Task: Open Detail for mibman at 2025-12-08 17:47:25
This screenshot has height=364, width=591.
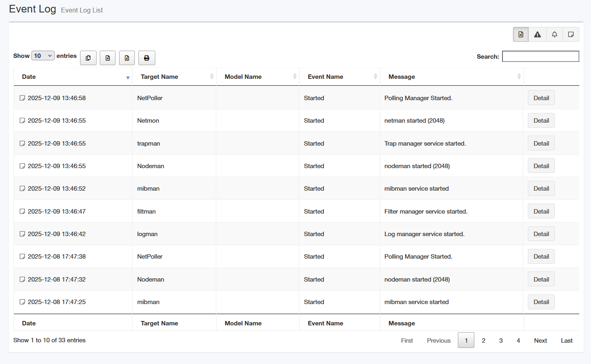Action: click(541, 302)
